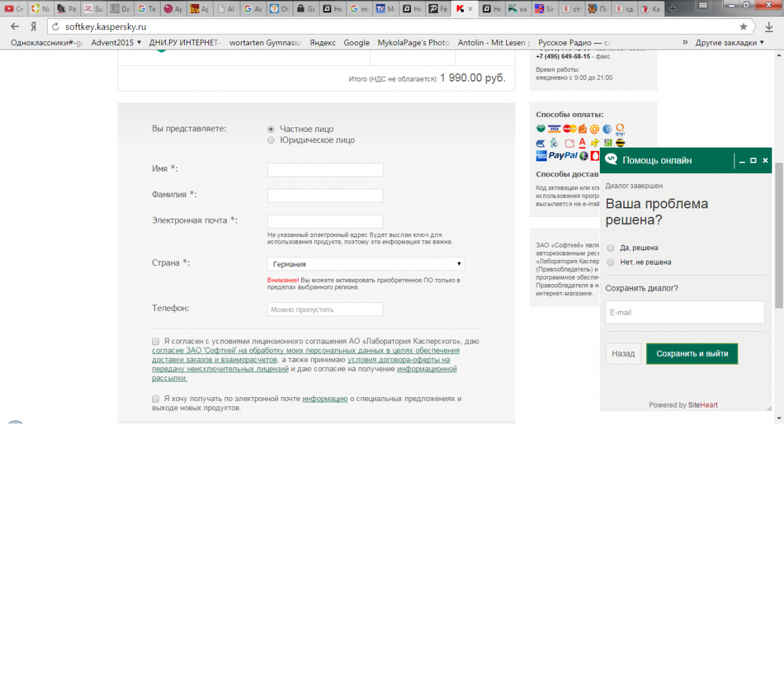
Task: Click the American Express icon
Action: tap(541, 155)
